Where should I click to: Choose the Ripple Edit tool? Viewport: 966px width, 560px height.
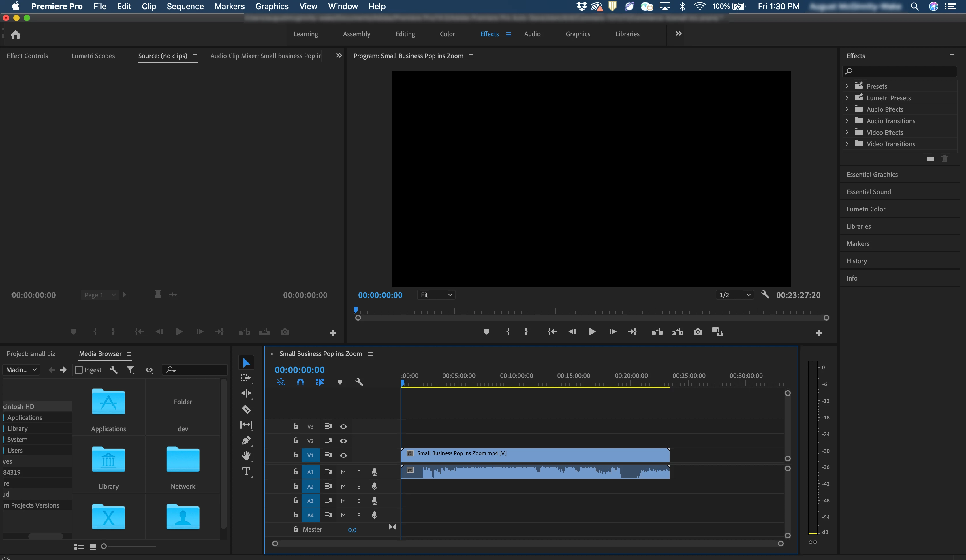[x=246, y=393]
